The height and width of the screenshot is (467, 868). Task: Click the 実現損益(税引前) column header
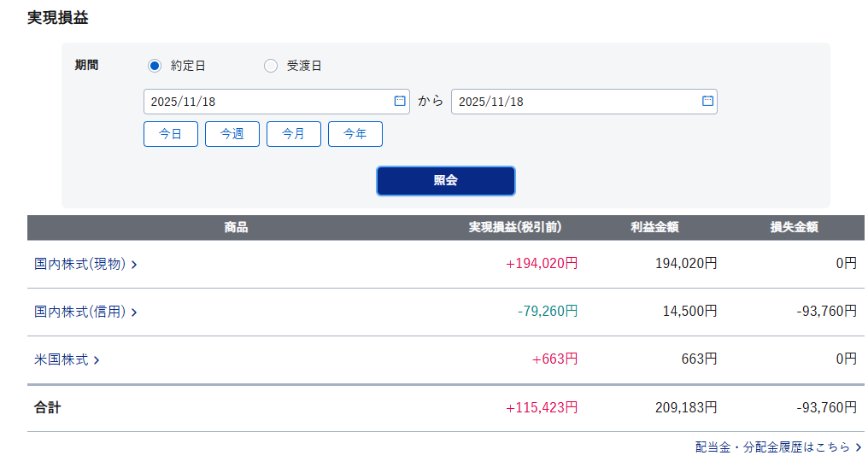[x=514, y=228]
